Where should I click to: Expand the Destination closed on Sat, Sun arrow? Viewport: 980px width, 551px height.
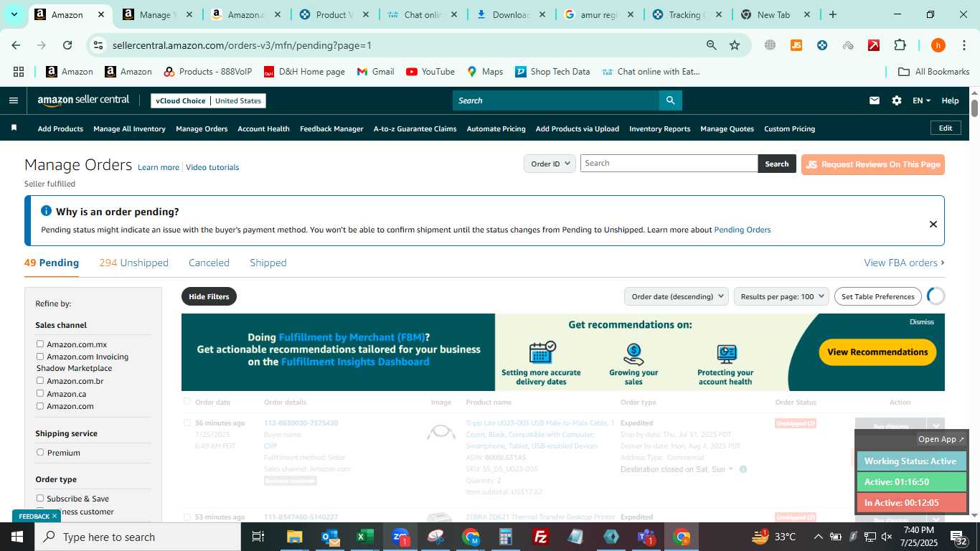[731, 469]
